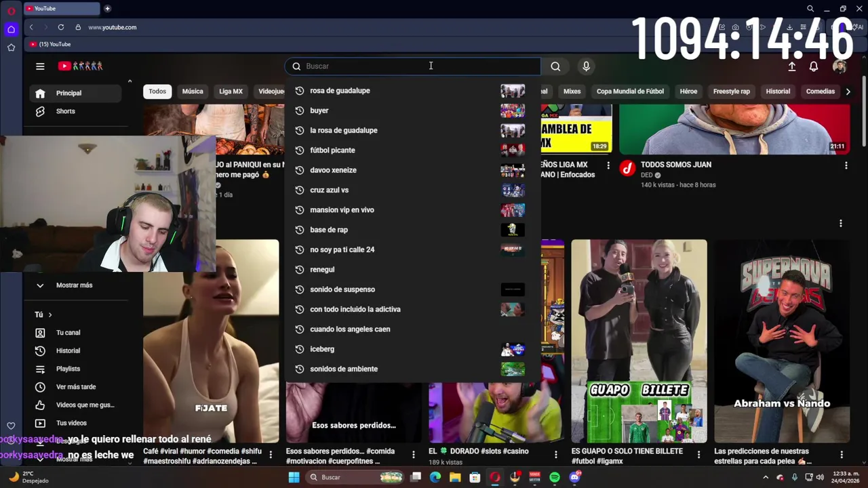Select the Copa Mundial de Fútbol chip

630,91
